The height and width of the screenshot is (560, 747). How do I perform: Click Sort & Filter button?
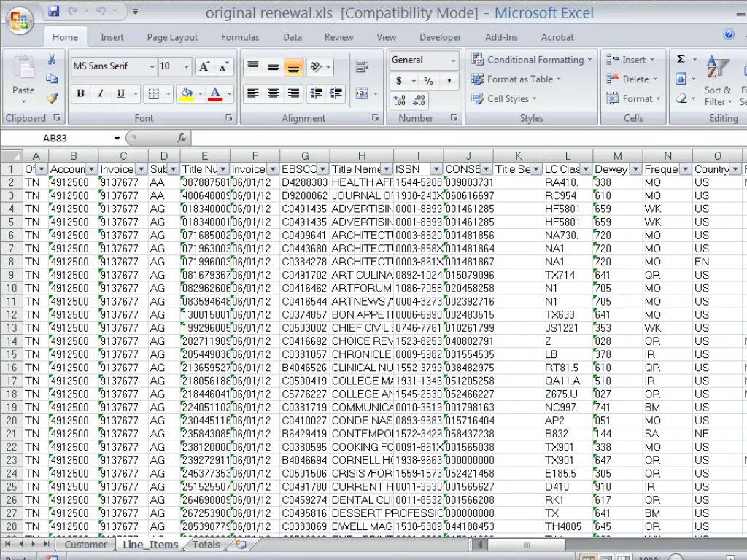718,81
